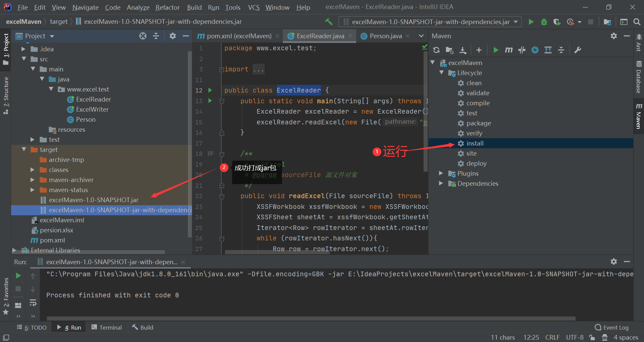Rerun process in Run panel

18,276
